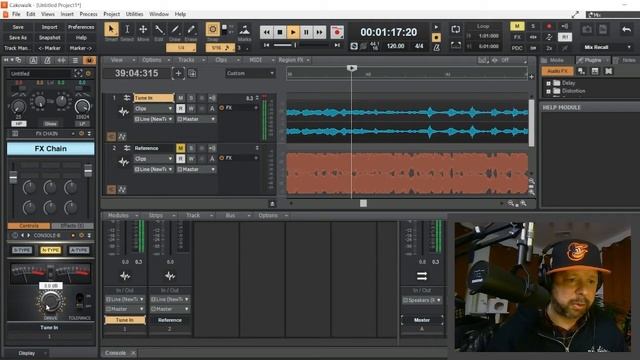The width and height of the screenshot is (640, 360).
Task: Click the Tune In console strip volume fader
Action: pos(125,237)
